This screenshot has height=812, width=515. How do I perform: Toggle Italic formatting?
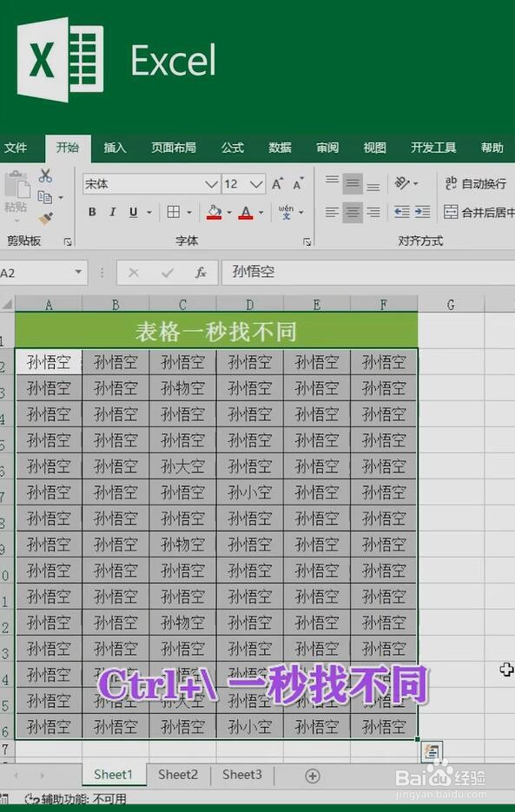(112, 212)
